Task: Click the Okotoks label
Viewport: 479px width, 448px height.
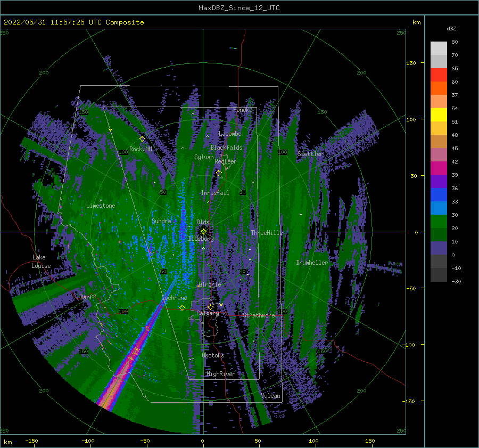Action: coord(213,355)
